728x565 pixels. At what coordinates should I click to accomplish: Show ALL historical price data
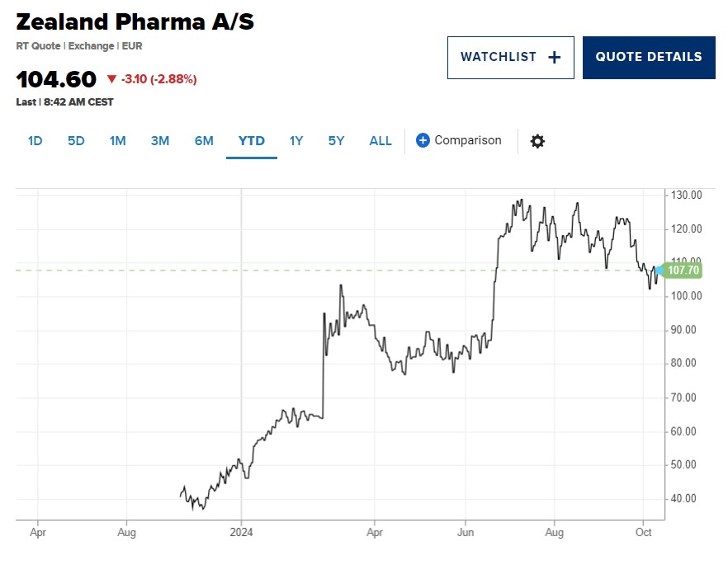(381, 141)
